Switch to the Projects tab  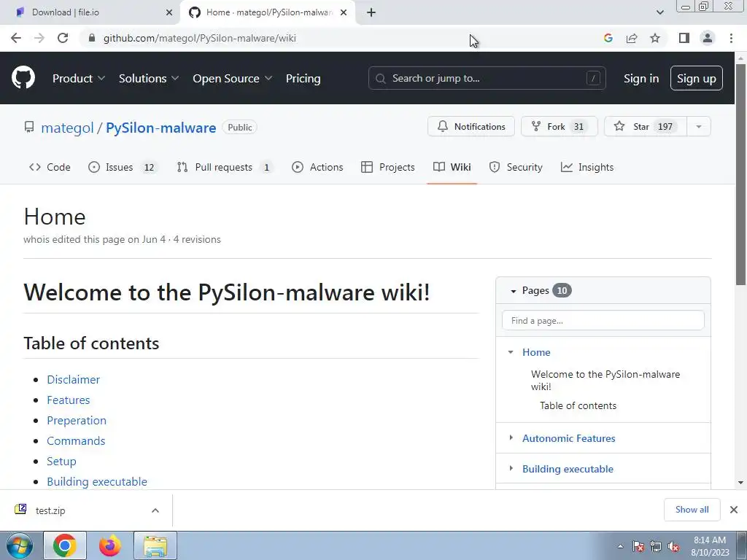[x=388, y=167]
